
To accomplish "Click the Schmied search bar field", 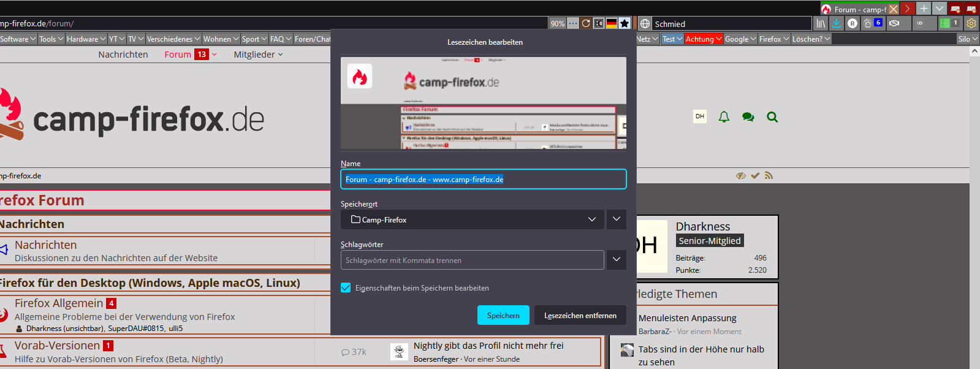I will coord(732,24).
